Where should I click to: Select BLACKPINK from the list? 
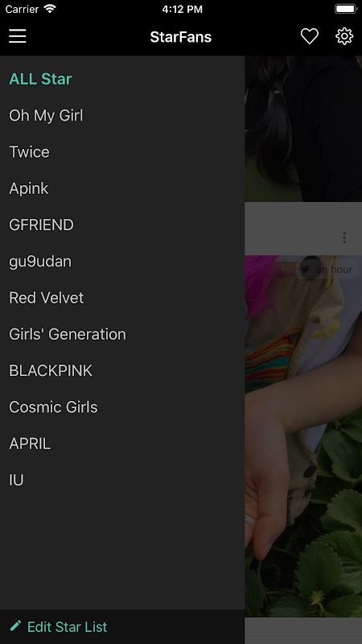click(x=51, y=370)
